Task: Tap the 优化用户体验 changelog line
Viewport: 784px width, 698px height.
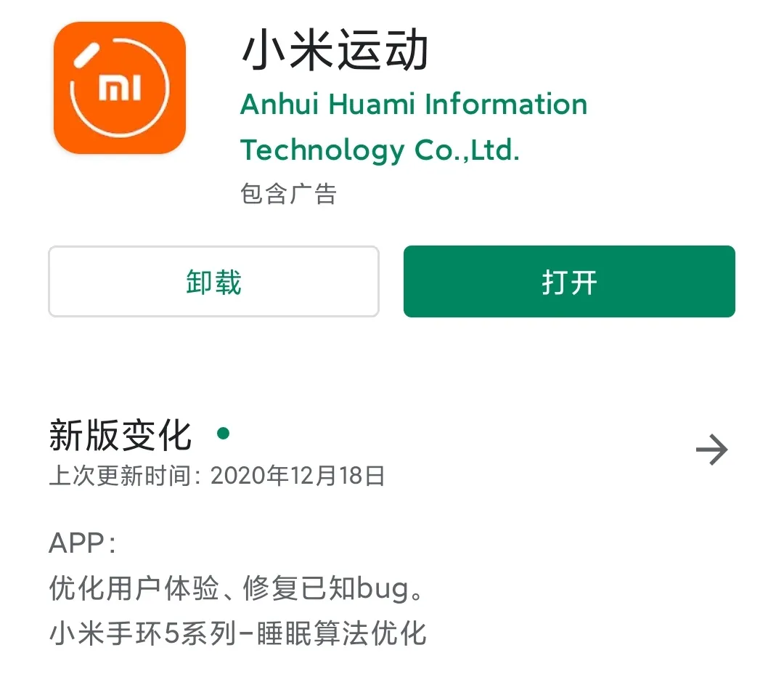Action: (237, 588)
